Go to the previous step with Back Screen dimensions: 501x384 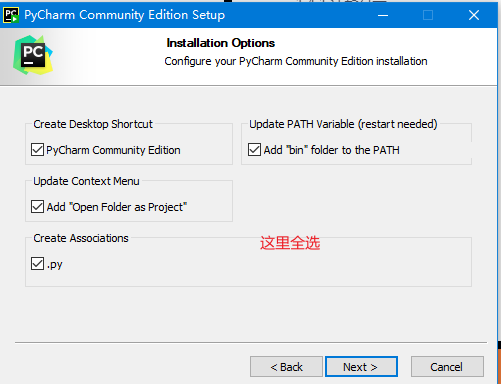[x=286, y=367]
